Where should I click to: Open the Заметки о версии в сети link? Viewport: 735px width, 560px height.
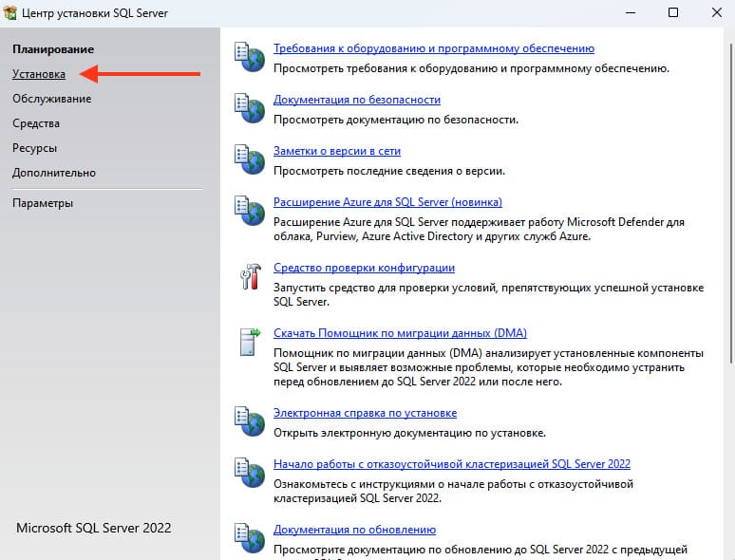coord(337,151)
